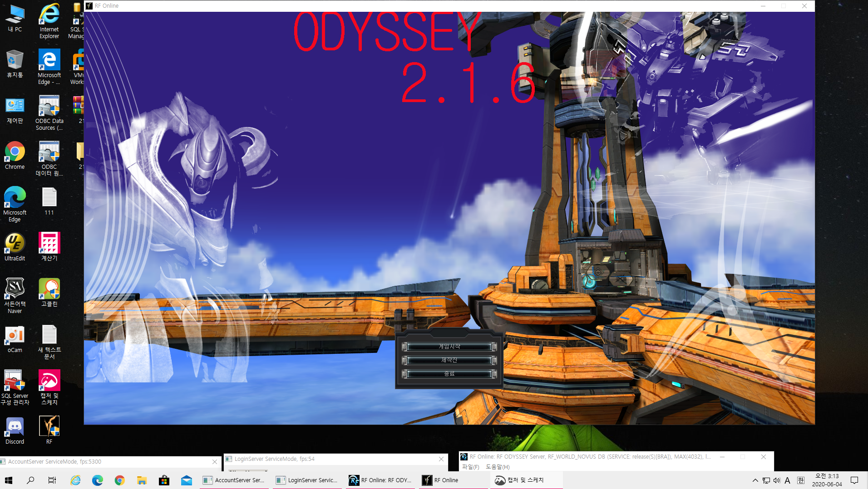Open 파일(F) menu in RF ODYSSEY Server window
This screenshot has height=489, width=868.
tap(471, 467)
